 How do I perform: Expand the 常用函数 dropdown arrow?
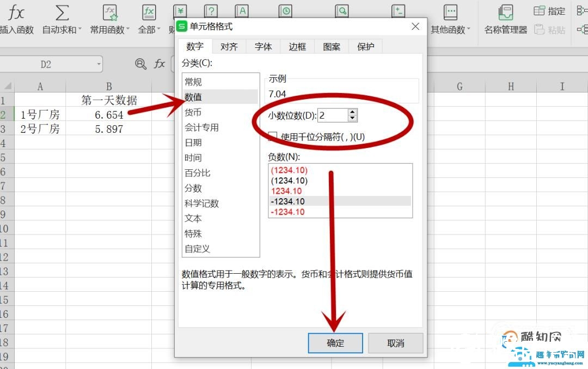[128, 29]
